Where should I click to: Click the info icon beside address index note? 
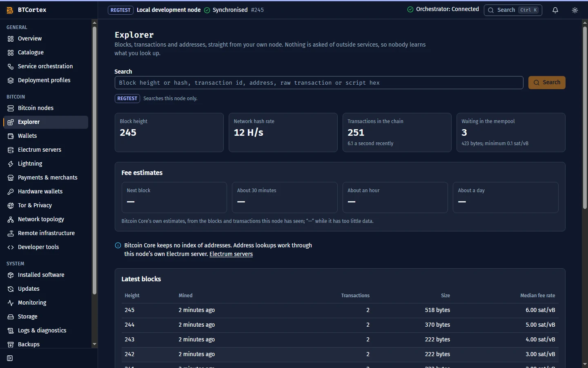[118, 245]
